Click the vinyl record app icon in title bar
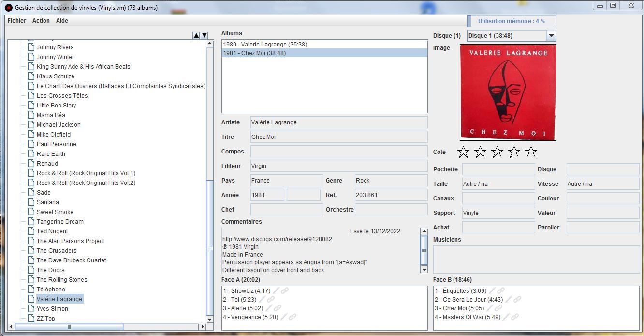 pos(8,7)
